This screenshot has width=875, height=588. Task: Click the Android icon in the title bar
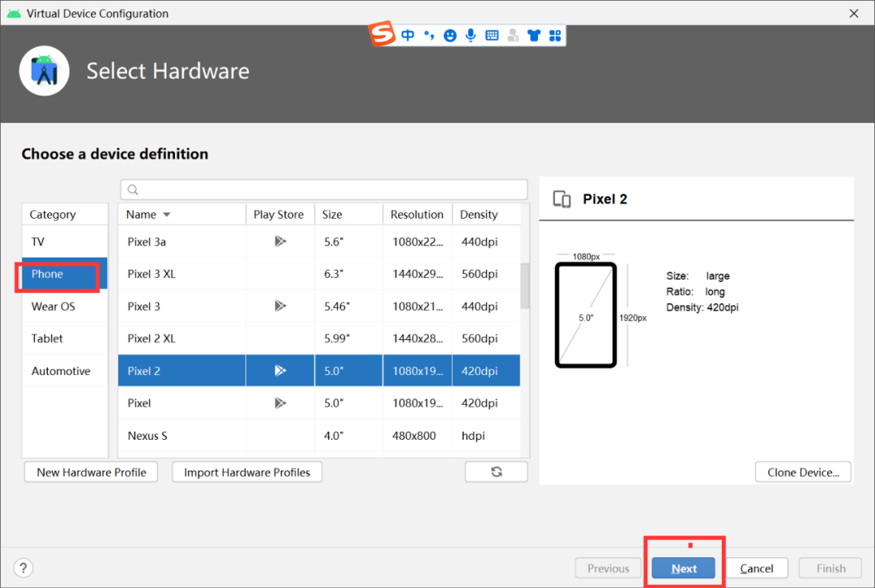click(14, 14)
